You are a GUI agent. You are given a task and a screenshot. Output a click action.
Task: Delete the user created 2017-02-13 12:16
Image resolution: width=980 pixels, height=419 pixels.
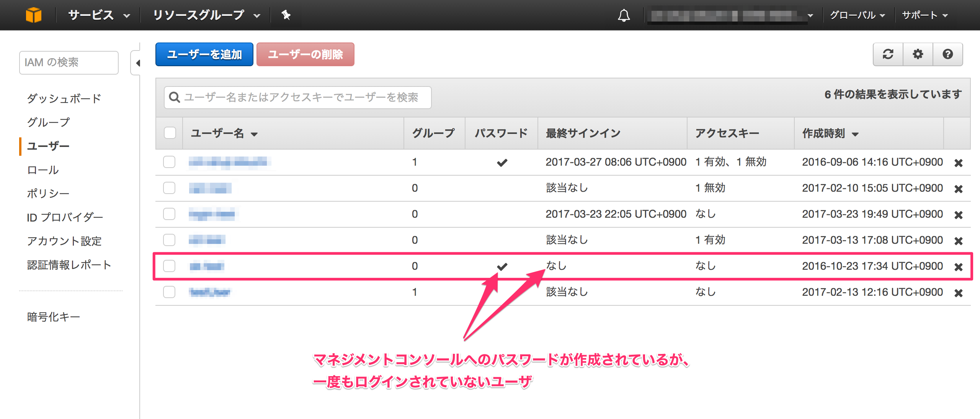[x=959, y=293]
